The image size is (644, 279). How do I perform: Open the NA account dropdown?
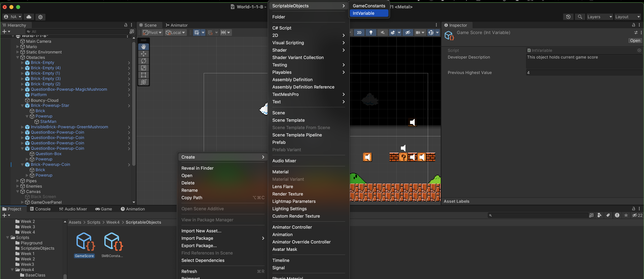(x=13, y=17)
